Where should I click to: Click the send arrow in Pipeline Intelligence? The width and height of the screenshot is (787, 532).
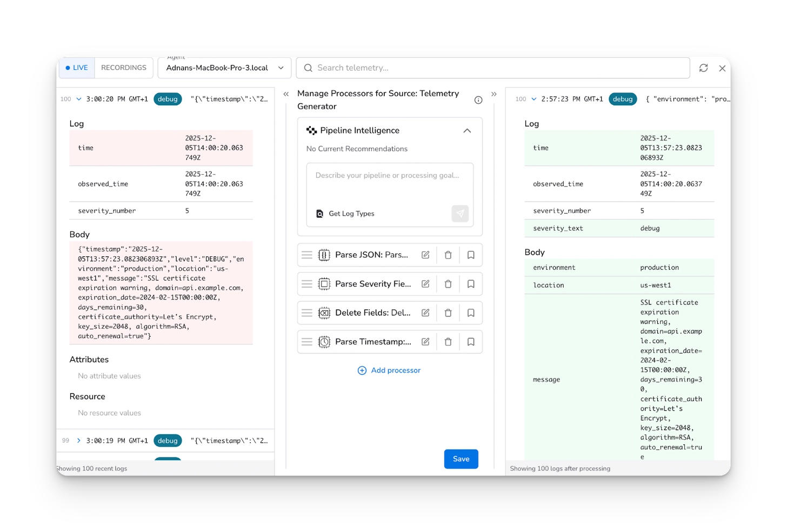[x=460, y=214]
